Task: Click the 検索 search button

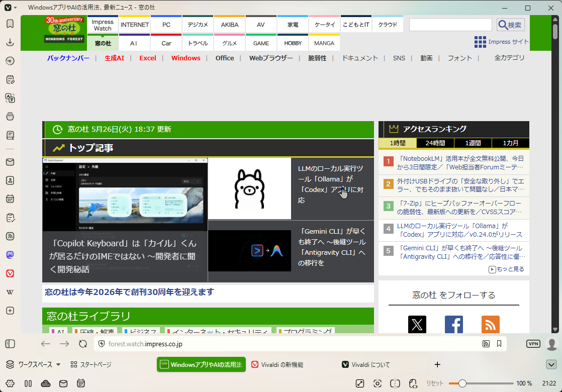Action: click(x=510, y=25)
